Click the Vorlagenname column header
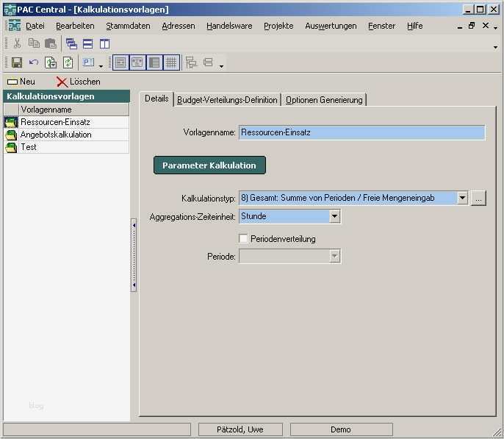Screen dimensions: 504x439 74,110
